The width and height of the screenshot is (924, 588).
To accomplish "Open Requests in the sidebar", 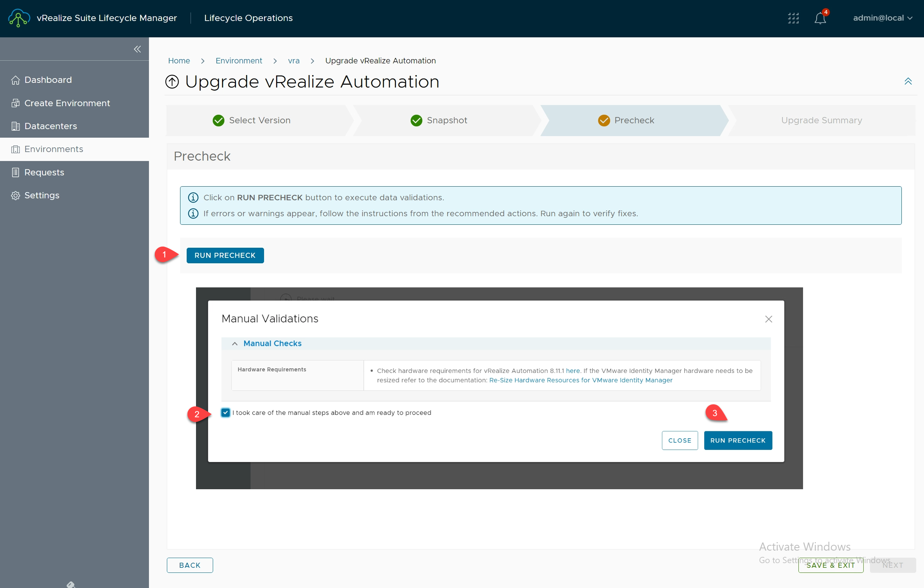I will [44, 172].
